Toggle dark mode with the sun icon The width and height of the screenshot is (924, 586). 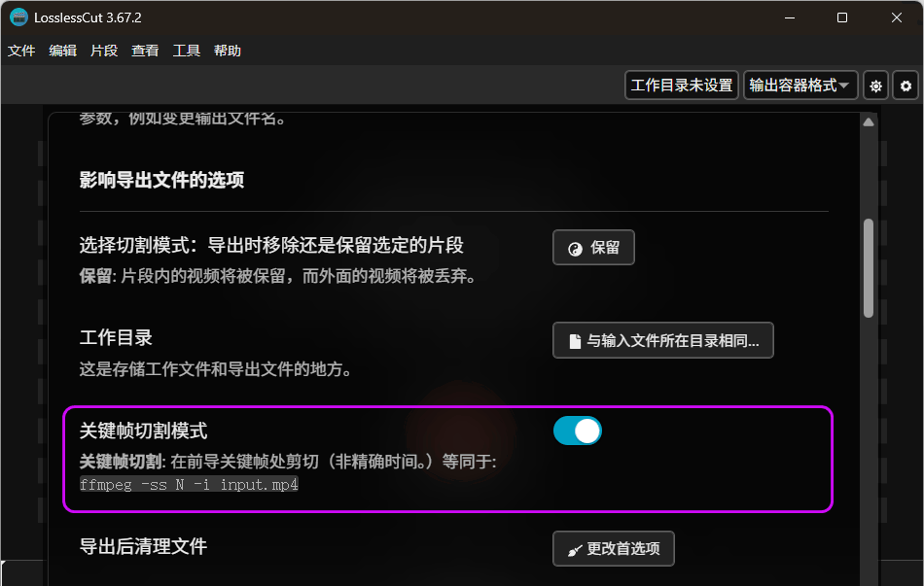(x=876, y=86)
